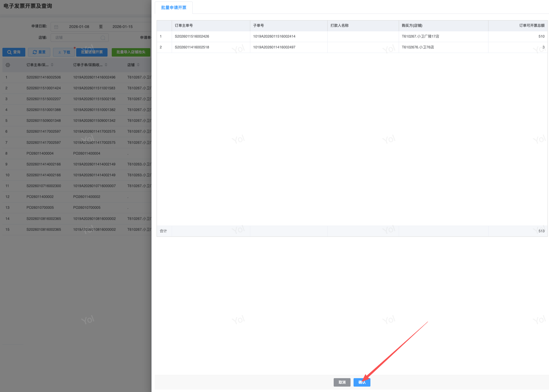Click the green 批量导入店铺抬头 button

pyautogui.click(x=131, y=52)
